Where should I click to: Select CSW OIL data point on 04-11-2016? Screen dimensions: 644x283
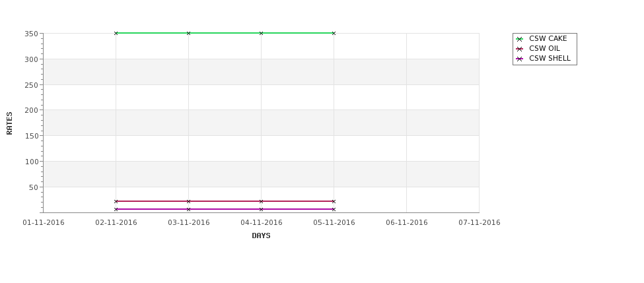point(261,201)
